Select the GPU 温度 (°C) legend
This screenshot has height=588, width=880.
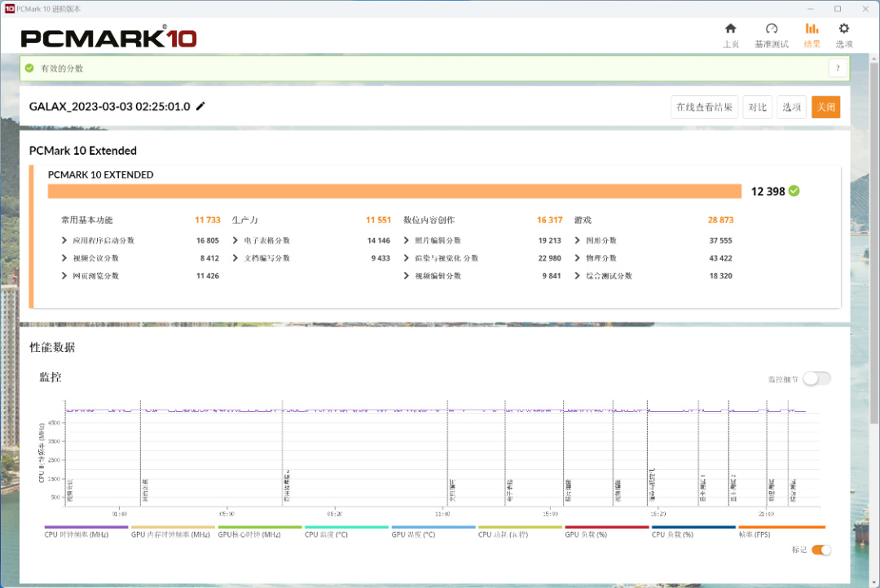tap(433, 532)
